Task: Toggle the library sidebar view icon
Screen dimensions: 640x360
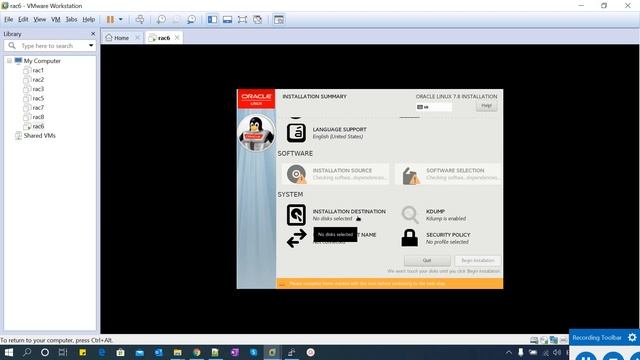Action: 212,20
